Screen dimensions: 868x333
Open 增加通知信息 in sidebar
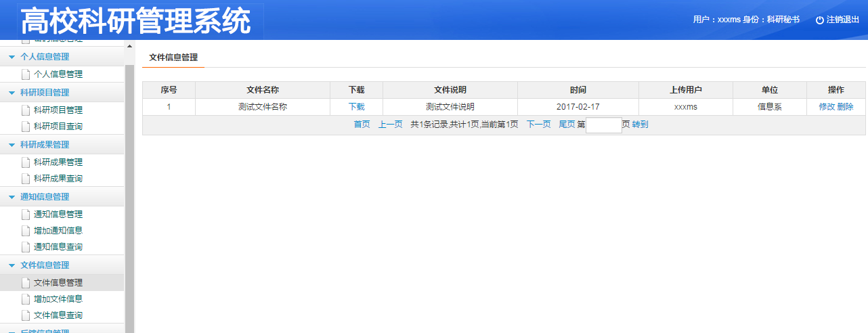point(58,231)
